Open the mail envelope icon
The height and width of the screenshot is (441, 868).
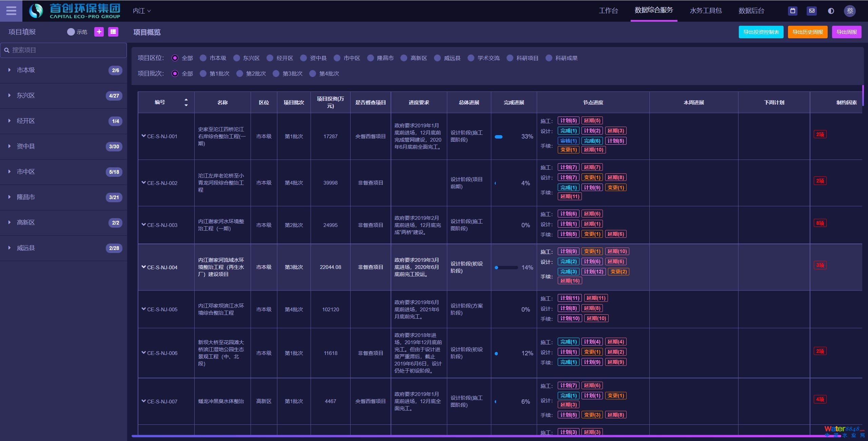pyautogui.click(x=812, y=11)
